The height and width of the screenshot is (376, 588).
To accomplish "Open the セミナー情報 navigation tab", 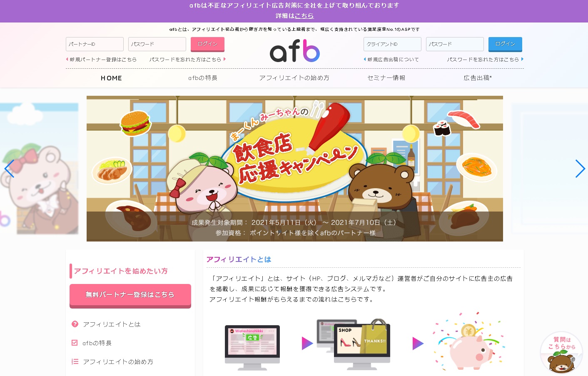I will tap(386, 78).
